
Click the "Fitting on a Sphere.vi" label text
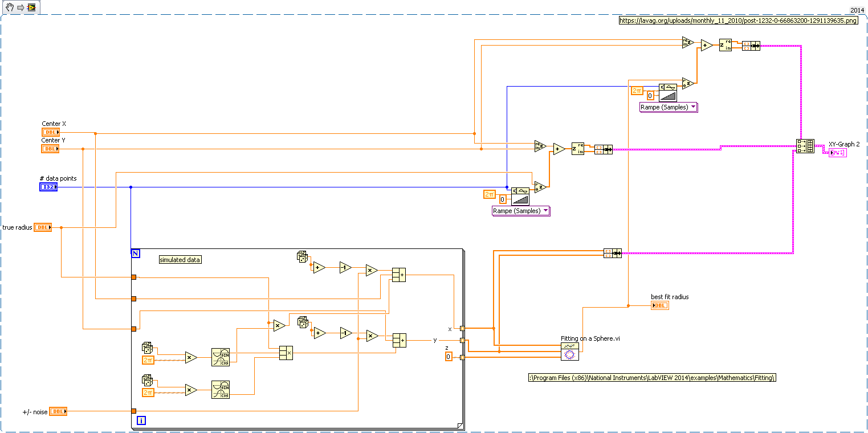[x=590, y=338]
